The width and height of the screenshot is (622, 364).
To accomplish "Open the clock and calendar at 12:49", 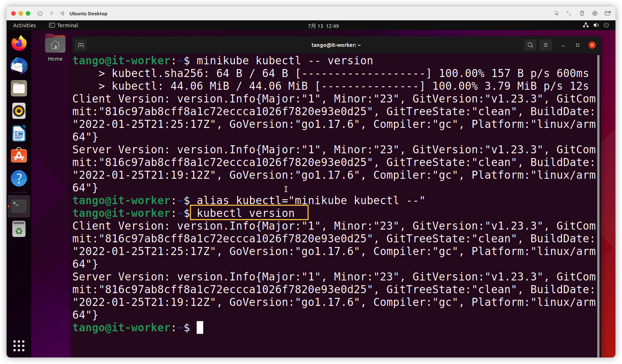I will point(323,26).
